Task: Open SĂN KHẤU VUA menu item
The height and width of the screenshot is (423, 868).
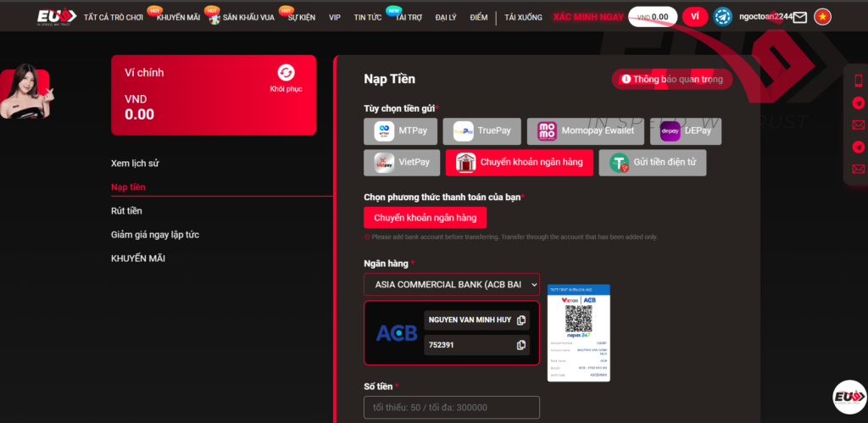Action: click(248, 18)
